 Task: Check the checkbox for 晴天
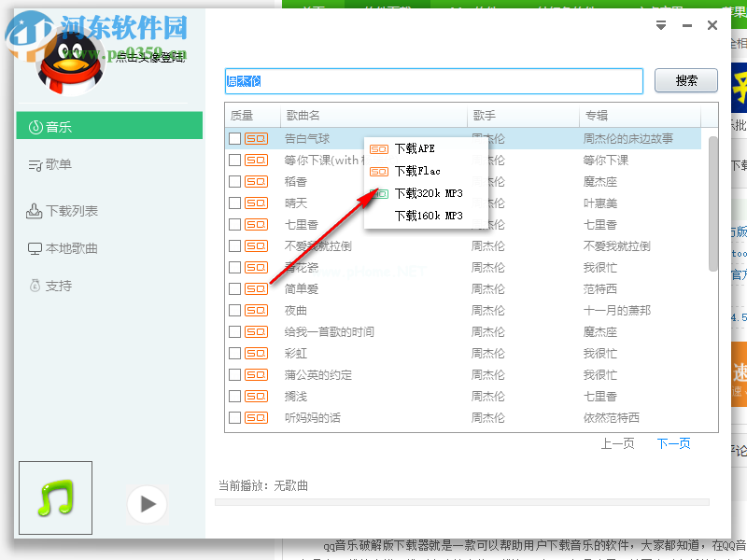point(233,203)
